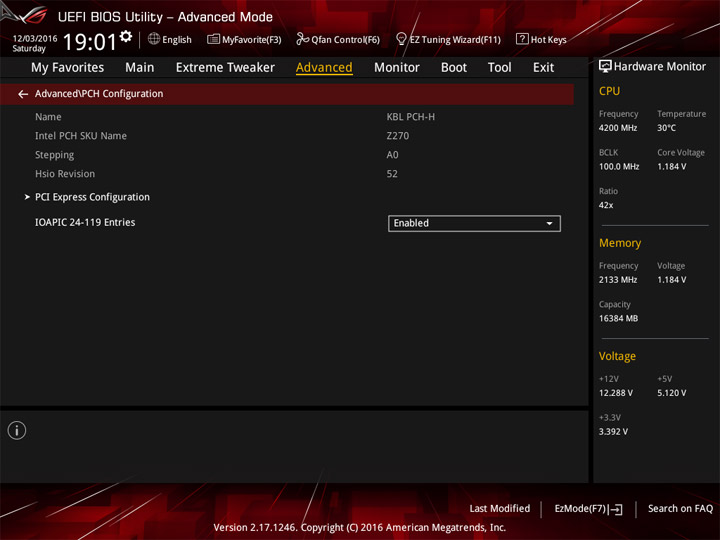Click the Hardware Monitor title

[x=659, y=67]
